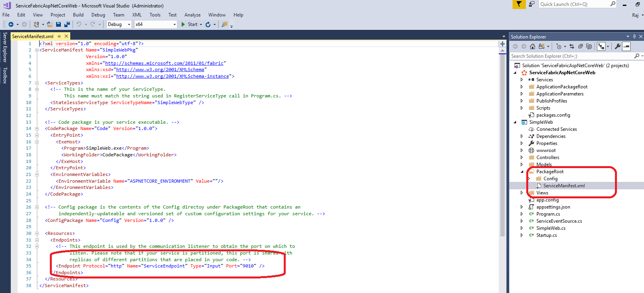The width and height of the screenshot is (644, 293).
Task: Click the Find in Files toolbar icon
Action: click(x=224, y=24)
